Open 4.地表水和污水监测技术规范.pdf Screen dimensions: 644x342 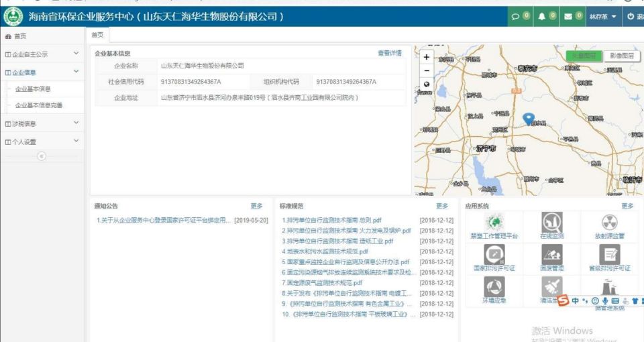pyautogui.click(x=325, y=251)
